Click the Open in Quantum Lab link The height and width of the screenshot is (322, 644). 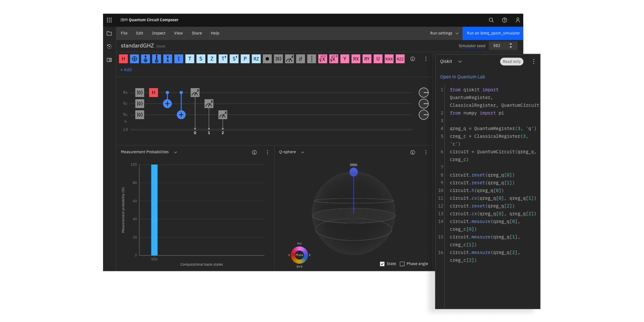[x=462, y=77]
